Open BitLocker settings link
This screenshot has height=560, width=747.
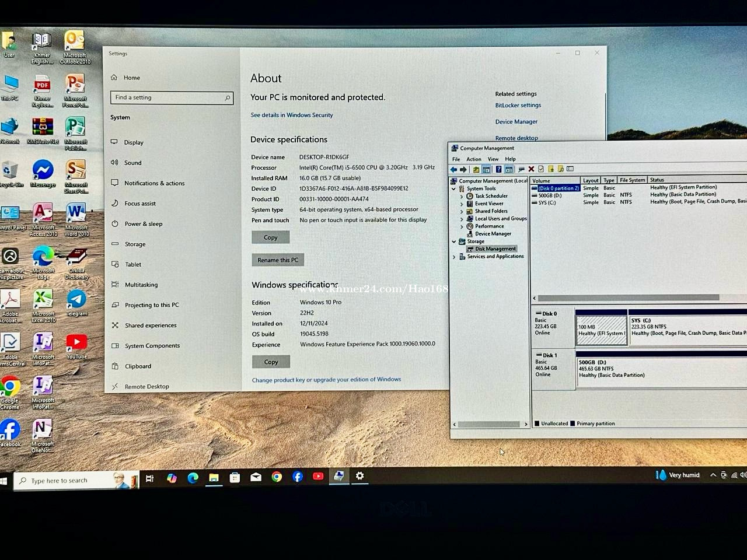[x=518, y=106]
